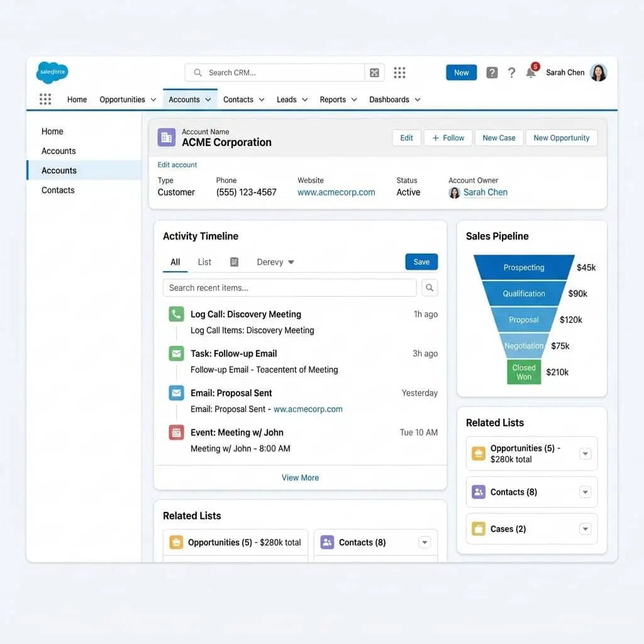
Task: Open the Opportunities nav tab
Action: [x=122, y=99]
